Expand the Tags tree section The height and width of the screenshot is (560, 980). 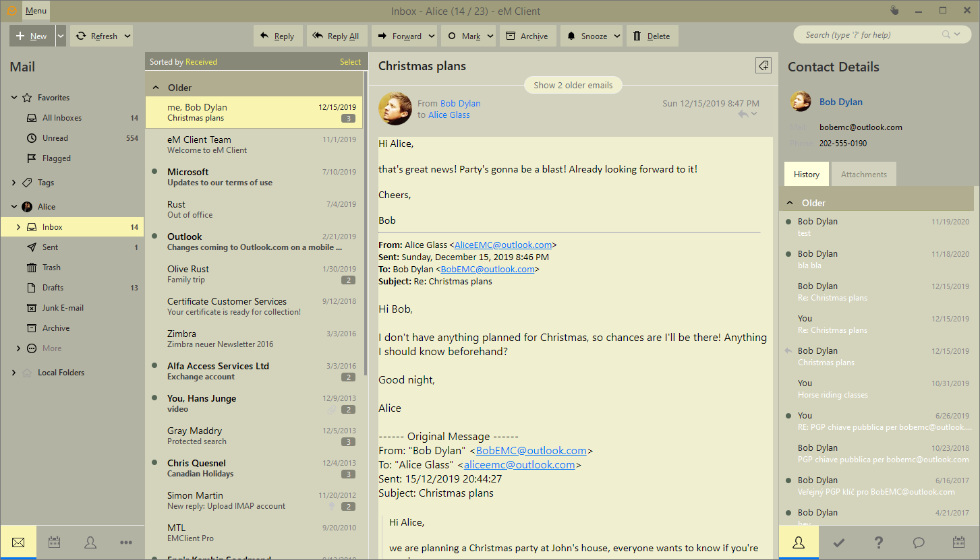pyautogui.click(x=14, y=183)
